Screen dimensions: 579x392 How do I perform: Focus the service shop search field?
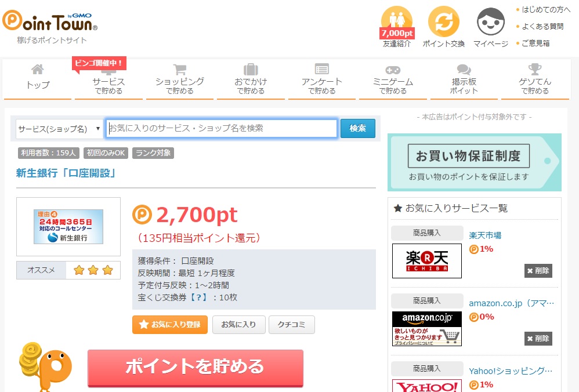[x=222, y=128]
